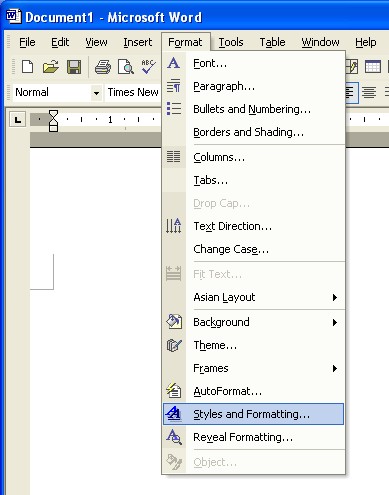The width and height of the screenshot is (389, 495).
Task: Click the Theme icon in Format menu
Action: 174,345
